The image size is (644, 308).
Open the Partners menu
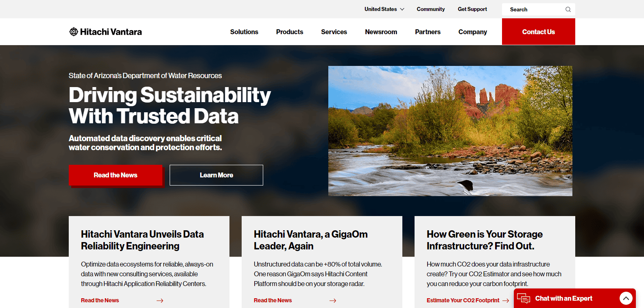tap(428, 32)
